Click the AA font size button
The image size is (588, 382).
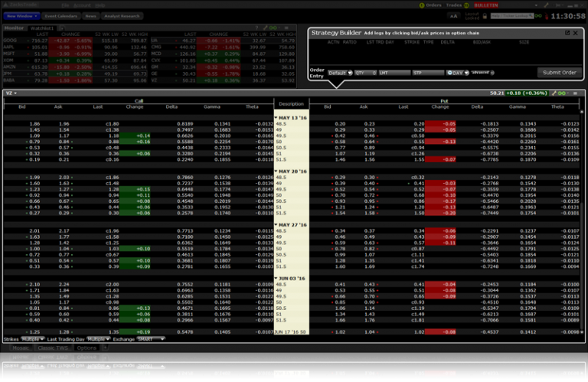[x=453, y=16]
